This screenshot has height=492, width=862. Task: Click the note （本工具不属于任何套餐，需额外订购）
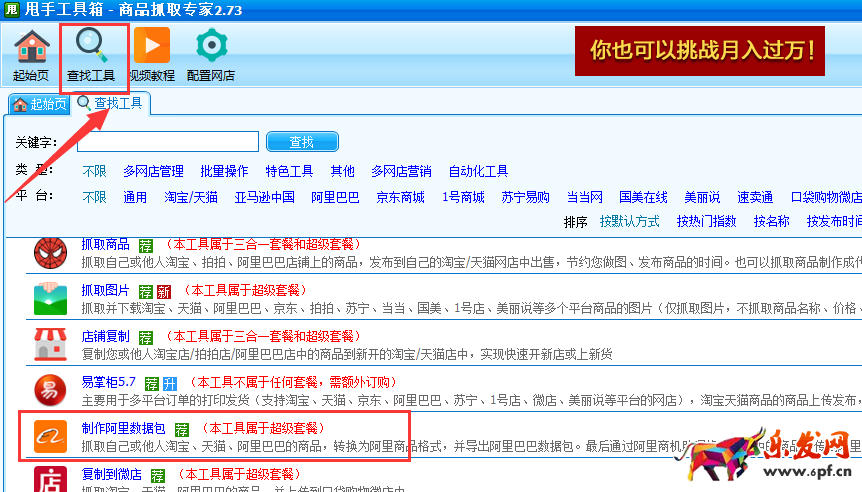point(294,382)
